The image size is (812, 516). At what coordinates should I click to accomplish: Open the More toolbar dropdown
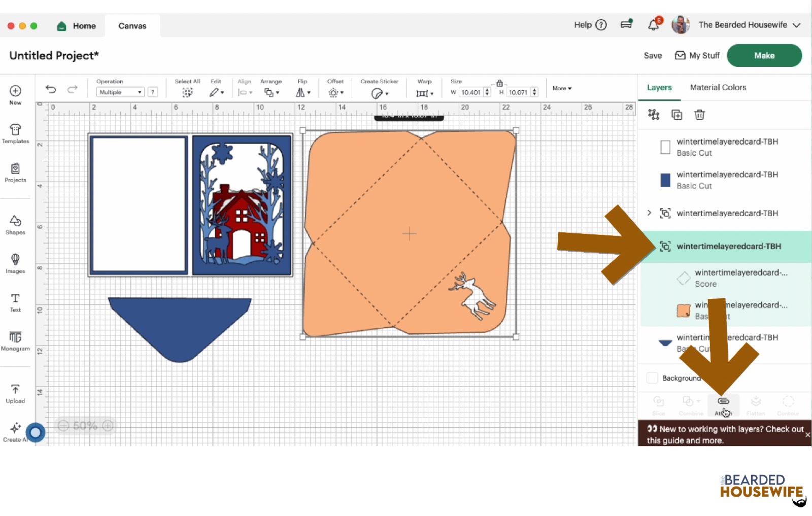562,88
